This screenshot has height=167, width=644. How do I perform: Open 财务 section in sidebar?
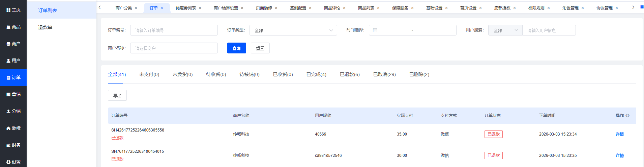(x=13, y=145)
